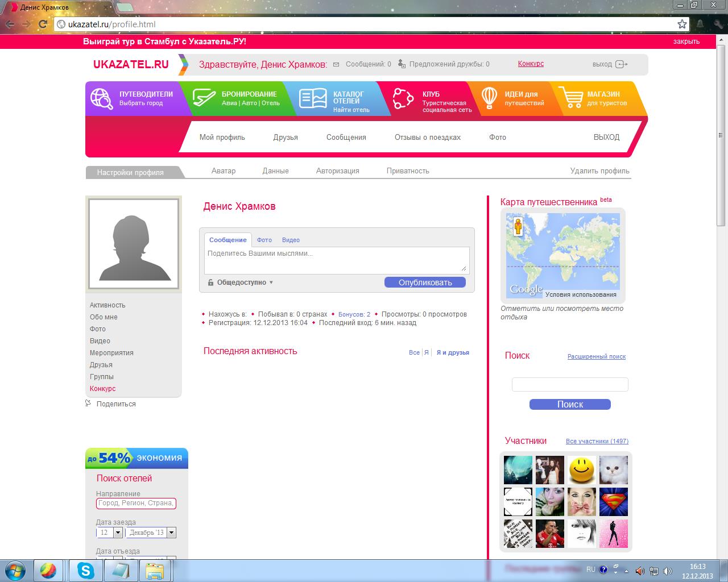728x582 pixels.
Task: Filter activity by Я и друзья
Action: click(453, 352)
